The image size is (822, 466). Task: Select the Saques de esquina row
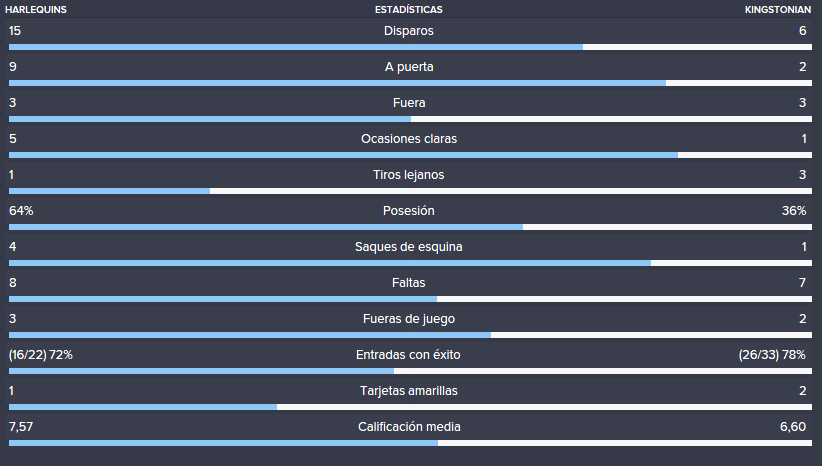[x=410, y=252]
